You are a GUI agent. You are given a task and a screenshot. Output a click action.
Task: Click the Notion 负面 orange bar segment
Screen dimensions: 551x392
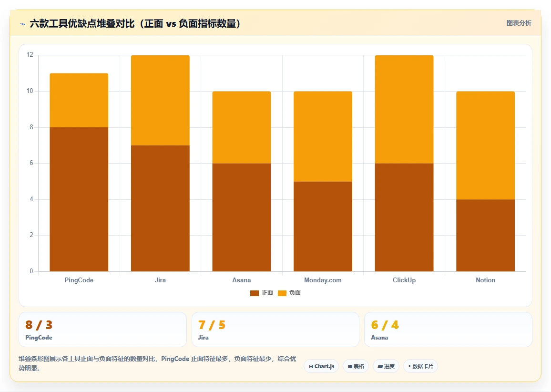pyautogui.click(x=485, y=145)
